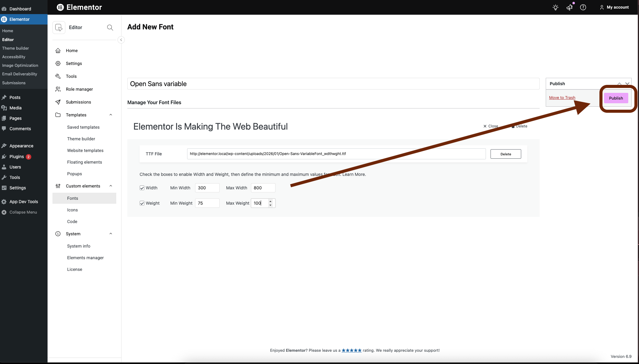This screenshot has height=364, width=639.
Task: Click the Elementor logo in header
Action: 60,7
